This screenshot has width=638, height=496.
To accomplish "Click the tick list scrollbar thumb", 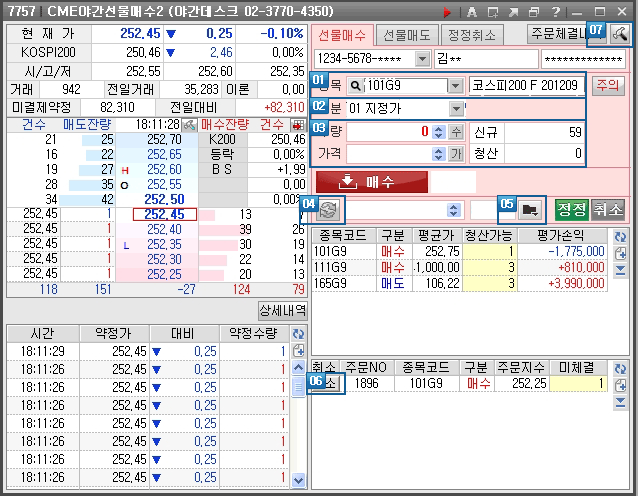I will click(298, 387).
